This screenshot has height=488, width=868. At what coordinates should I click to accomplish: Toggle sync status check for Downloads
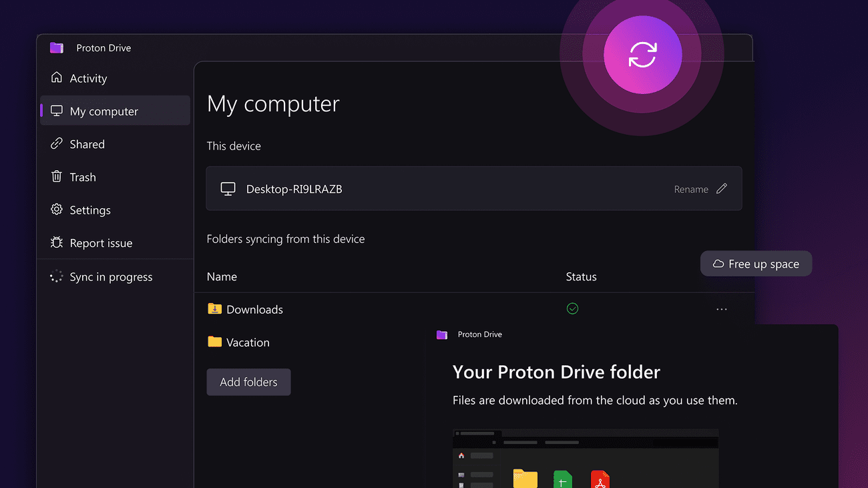[572, 308]
